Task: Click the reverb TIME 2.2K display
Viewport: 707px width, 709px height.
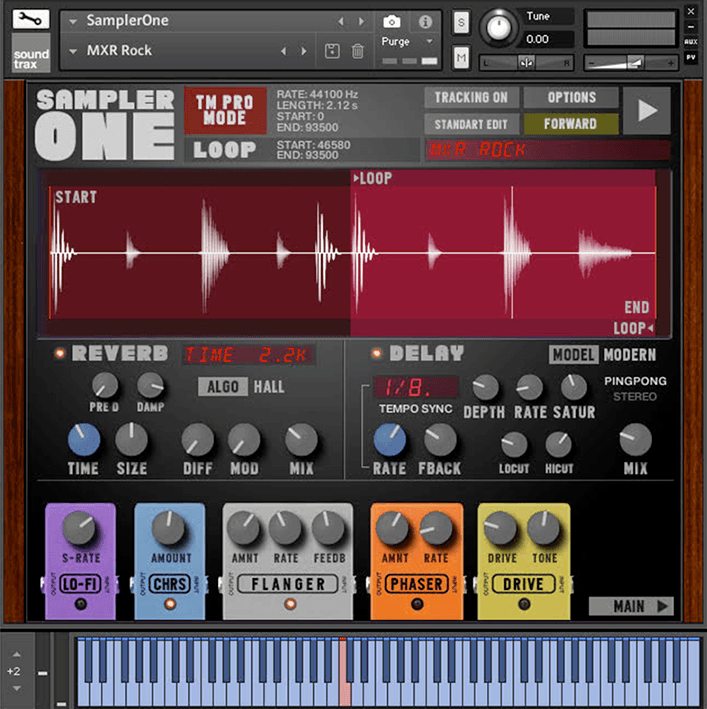Action: pyautogui.click(x=248, y=355)
